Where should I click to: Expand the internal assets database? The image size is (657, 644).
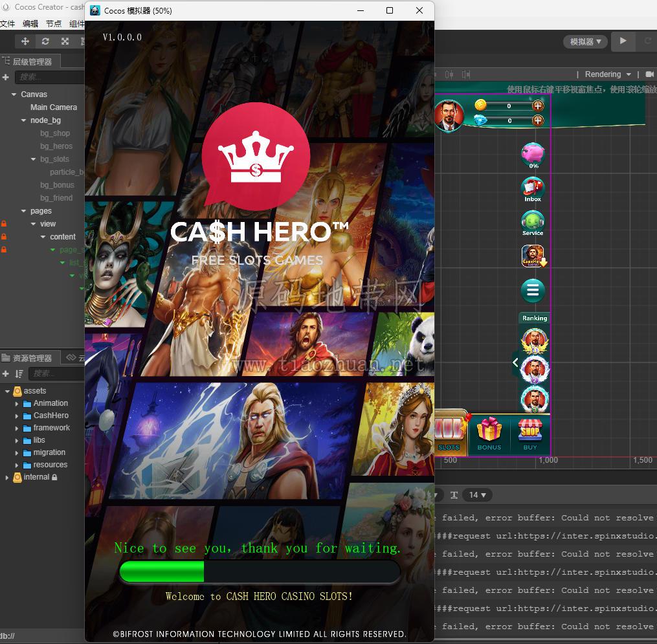(6, 477)
